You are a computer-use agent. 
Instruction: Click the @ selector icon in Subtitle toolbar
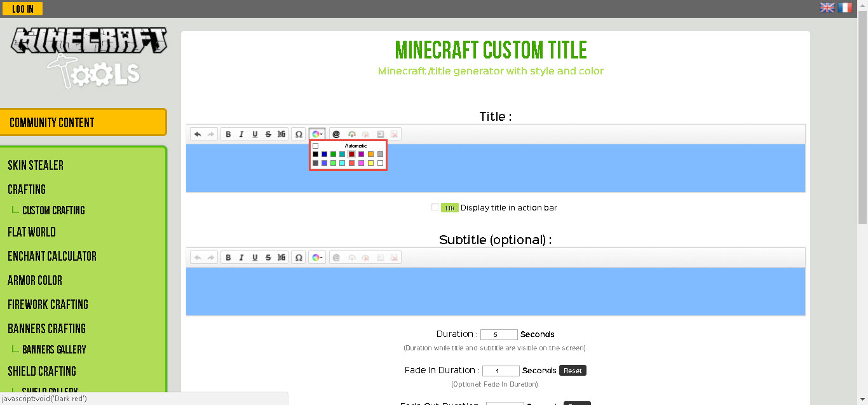336,257
